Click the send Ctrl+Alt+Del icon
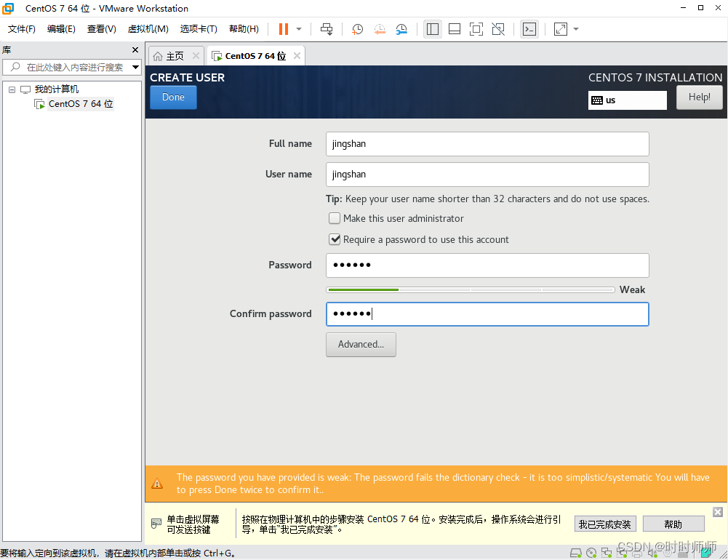 click(x=327, y=29)
